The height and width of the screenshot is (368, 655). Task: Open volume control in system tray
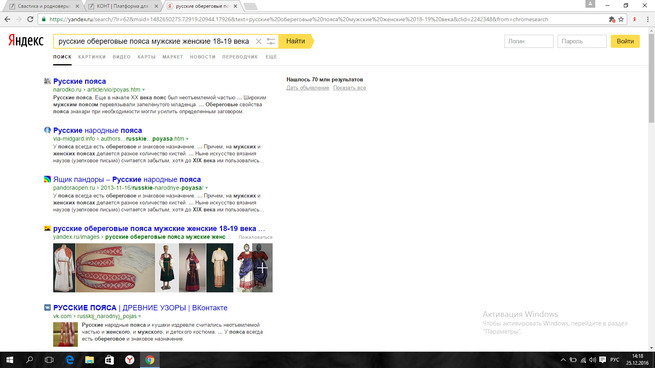click(592, 360)
